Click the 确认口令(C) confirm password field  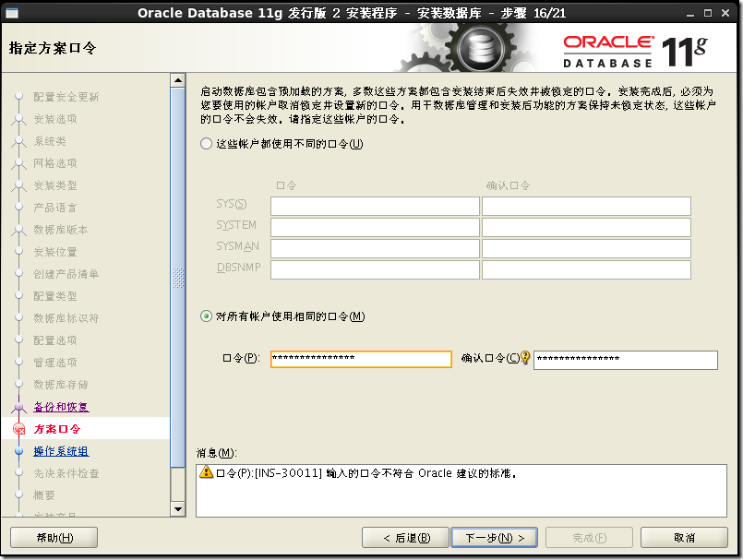point(626,360)
